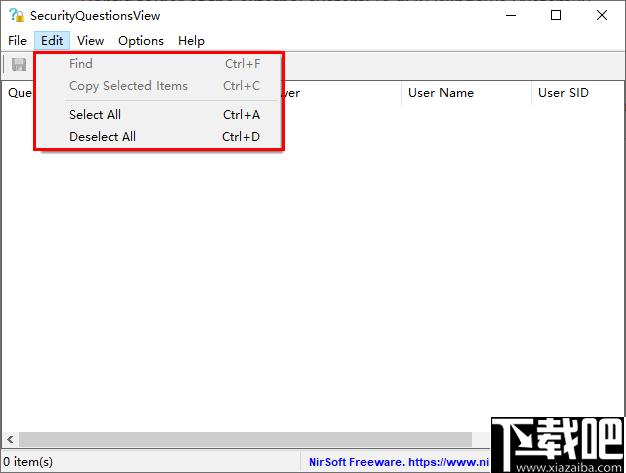Open the Help menu
Image resolution: width=626 pixels, height=473 pixels.
(x=191, y=41)
